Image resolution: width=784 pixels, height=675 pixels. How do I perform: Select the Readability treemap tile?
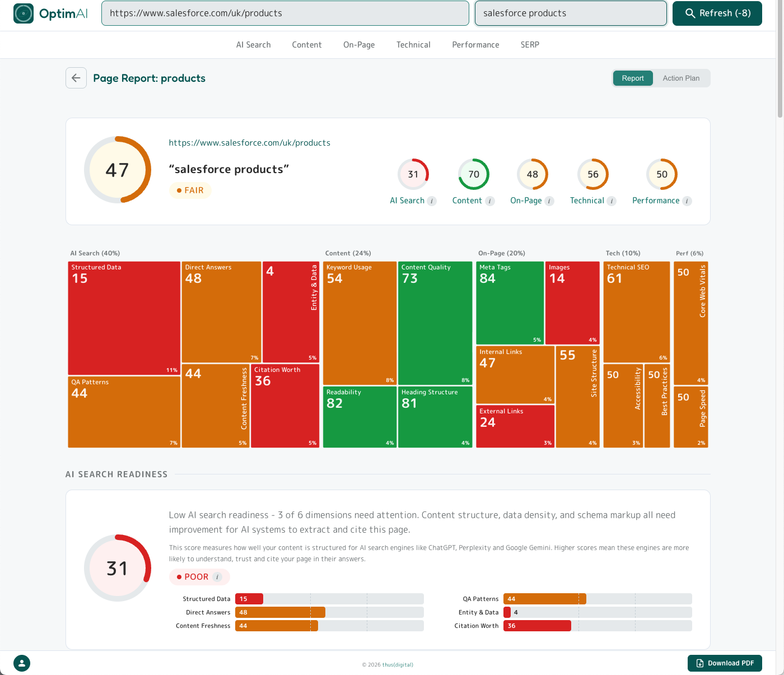[x=360, y=417]
